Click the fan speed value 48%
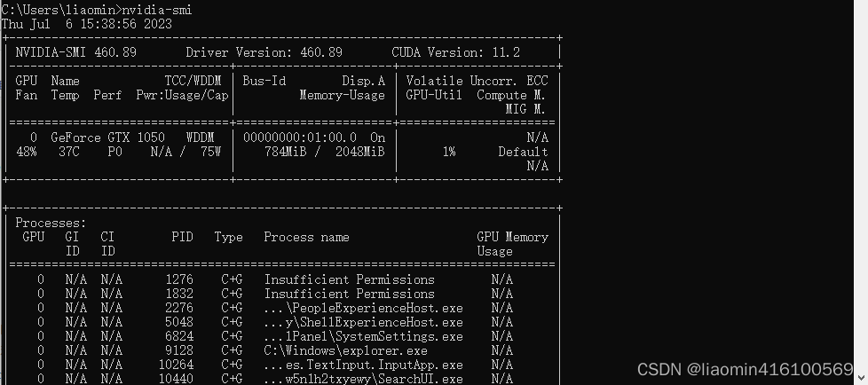 coord(26,152)
